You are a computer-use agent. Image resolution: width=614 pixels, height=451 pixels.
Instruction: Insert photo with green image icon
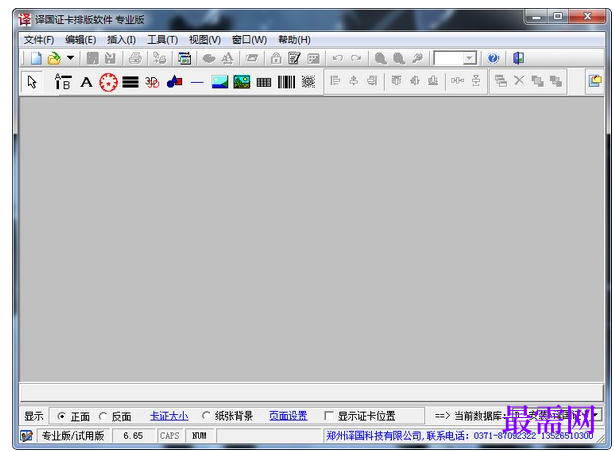pos(242,82)
